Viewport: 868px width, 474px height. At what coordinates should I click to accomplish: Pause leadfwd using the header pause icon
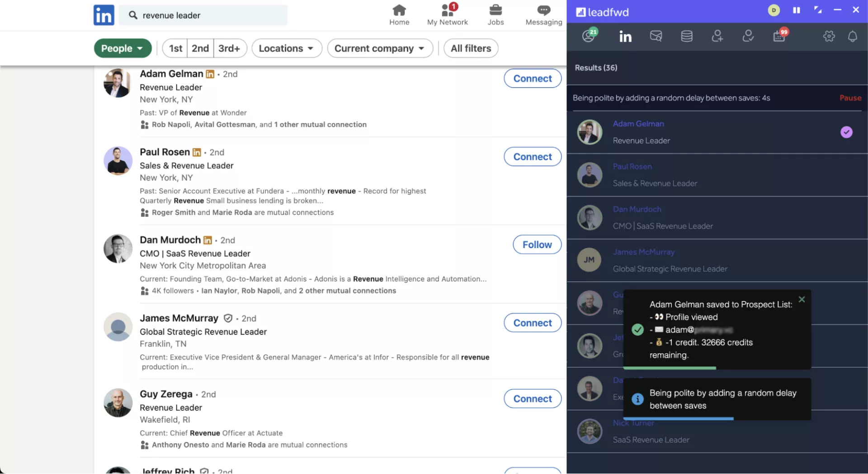[x=796, y=10]
